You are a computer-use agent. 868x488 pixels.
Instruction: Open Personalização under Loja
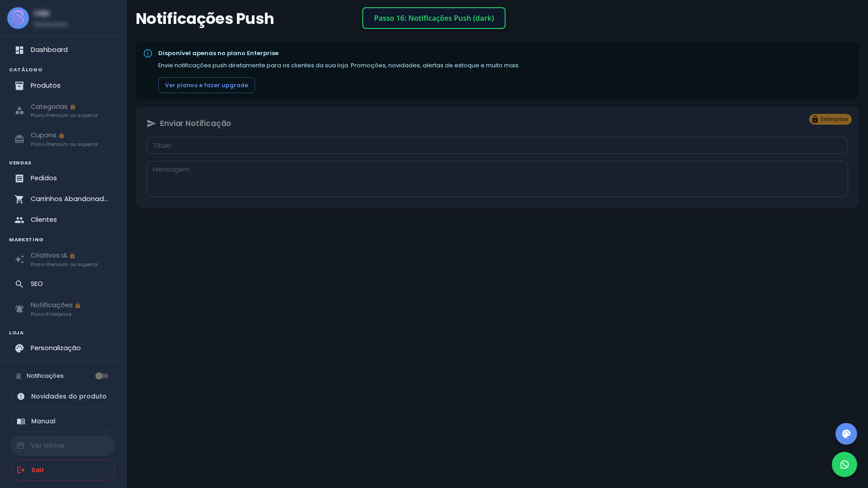coord(63,348)
